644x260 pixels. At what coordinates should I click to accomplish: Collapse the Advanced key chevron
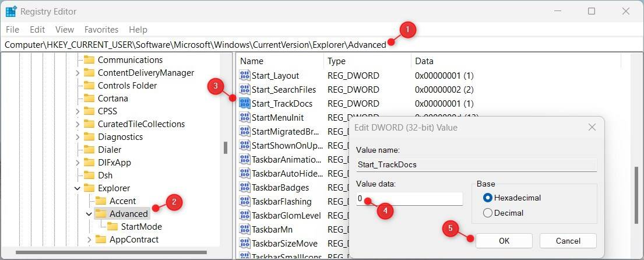(x=89, y=214)
